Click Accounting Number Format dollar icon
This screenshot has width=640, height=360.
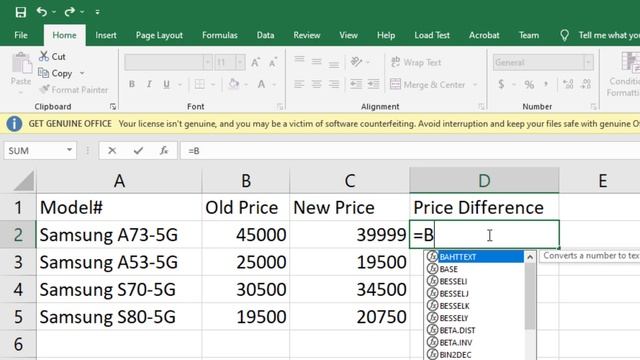(x=501, y=84)
